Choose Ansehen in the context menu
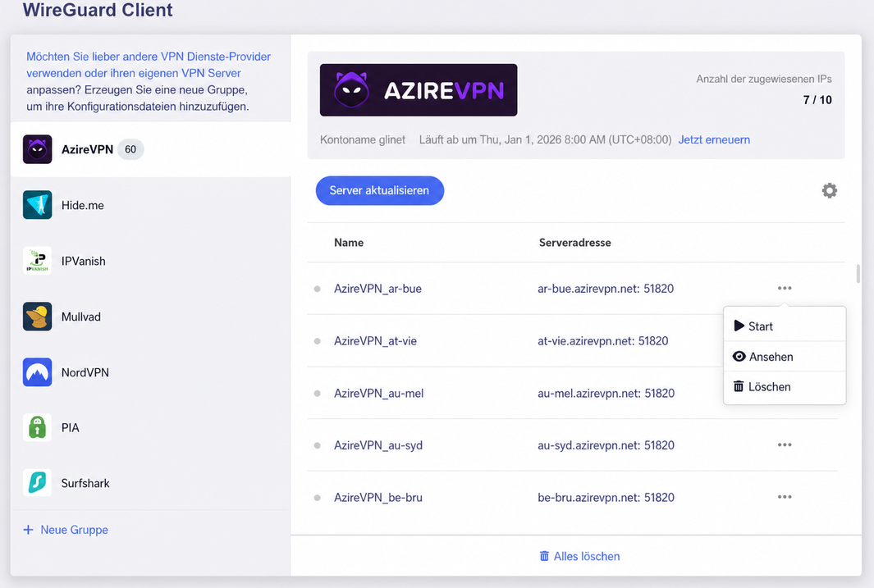The width and height of the screenshot is (874, 588). (x=785, y=357)
